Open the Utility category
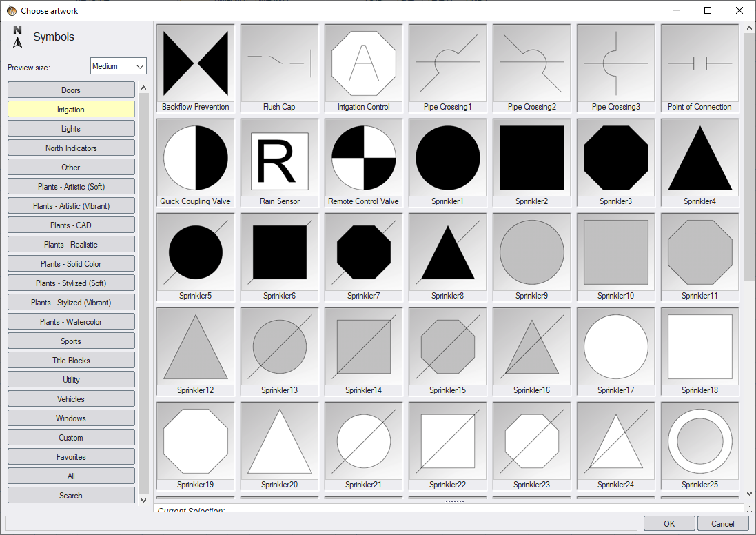The image size is (756, 535). click(71, 380)
